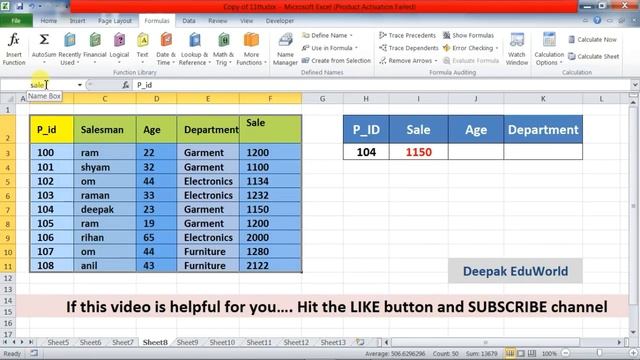
Task: Open Calculation Options menu
Action: pos(549,49)
